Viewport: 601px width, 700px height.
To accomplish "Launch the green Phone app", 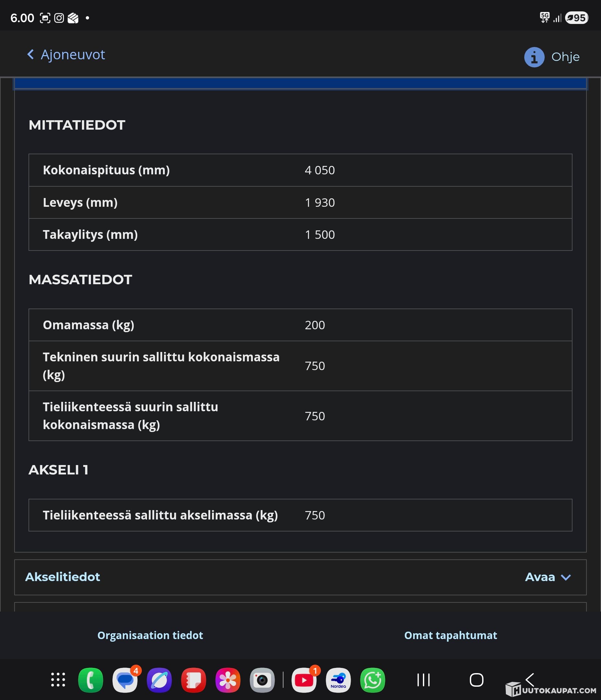I will coord(90,680).
